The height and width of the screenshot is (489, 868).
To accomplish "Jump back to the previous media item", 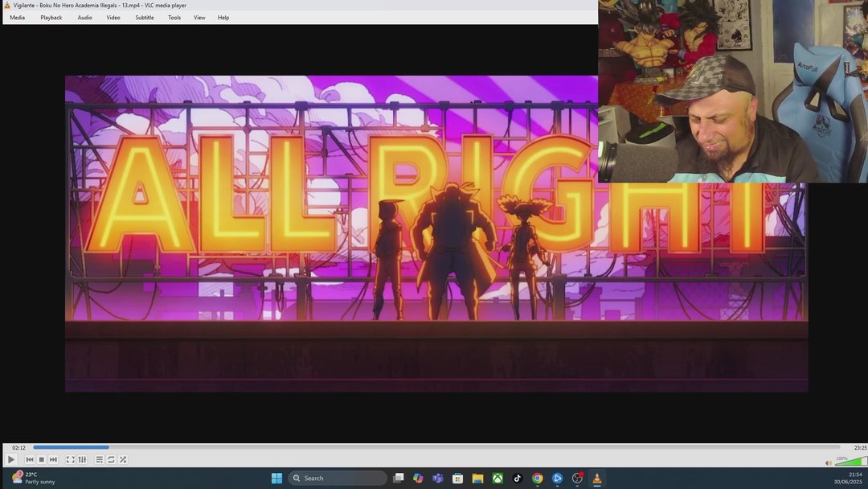I will coord(29,459).
